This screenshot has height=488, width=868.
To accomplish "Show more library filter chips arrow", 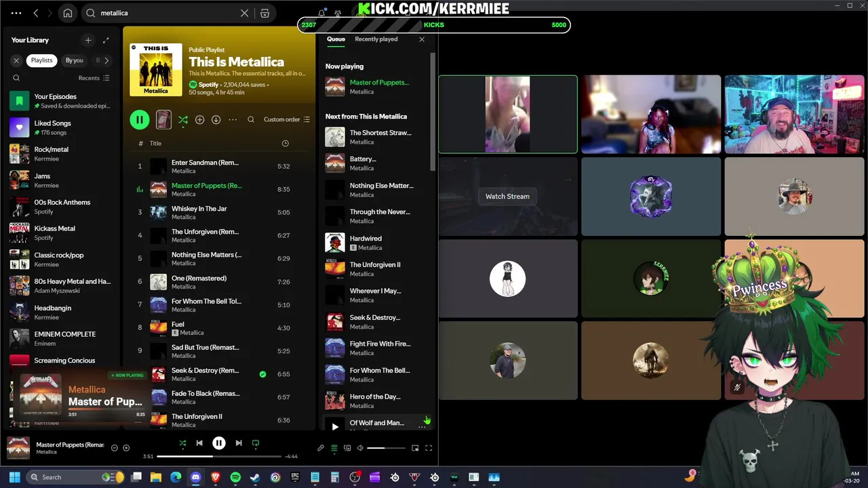I will [106, 60].
